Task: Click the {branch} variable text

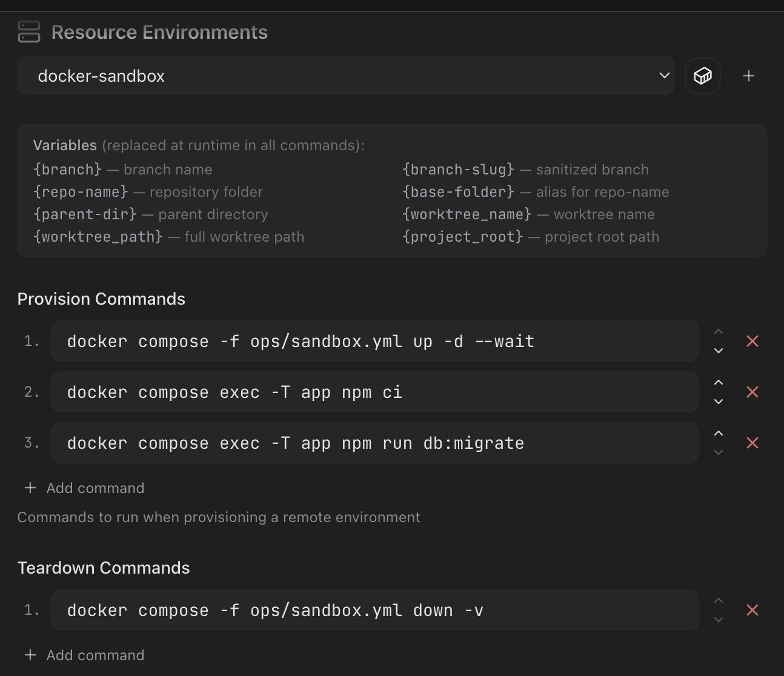Action: click(x=67, y=170)
